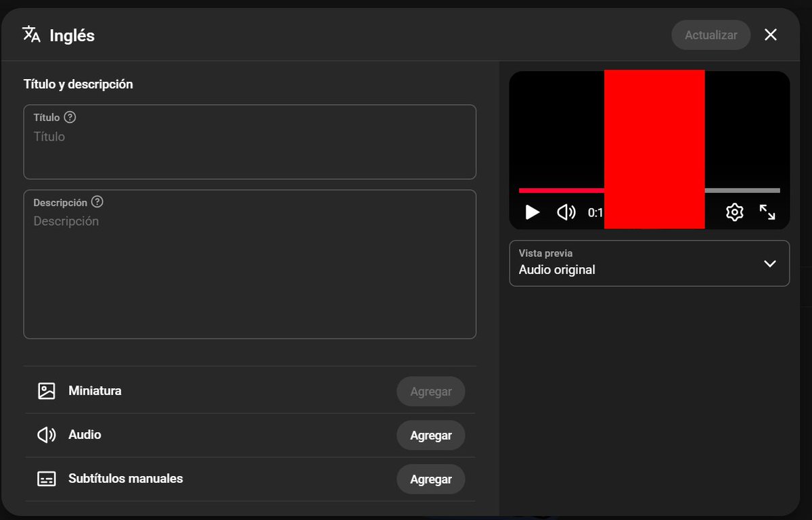Click the Audio row label
The height and width of the screenshot is (520, 812).
[85, 435]
